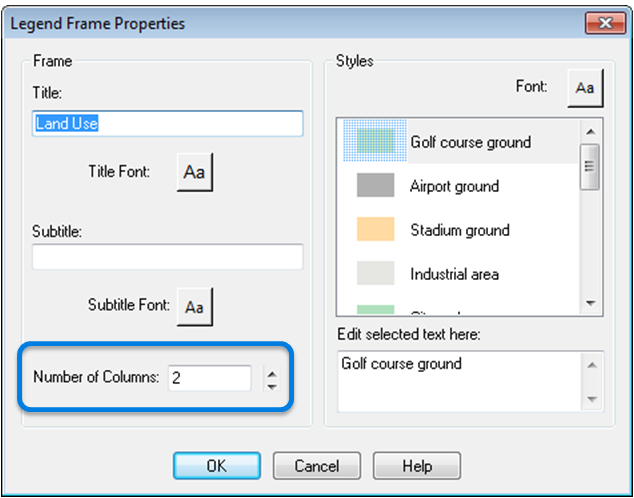This screenshot has width=634, height=498.
Task: Confirm with the OK button
Action: click(217, 466)
